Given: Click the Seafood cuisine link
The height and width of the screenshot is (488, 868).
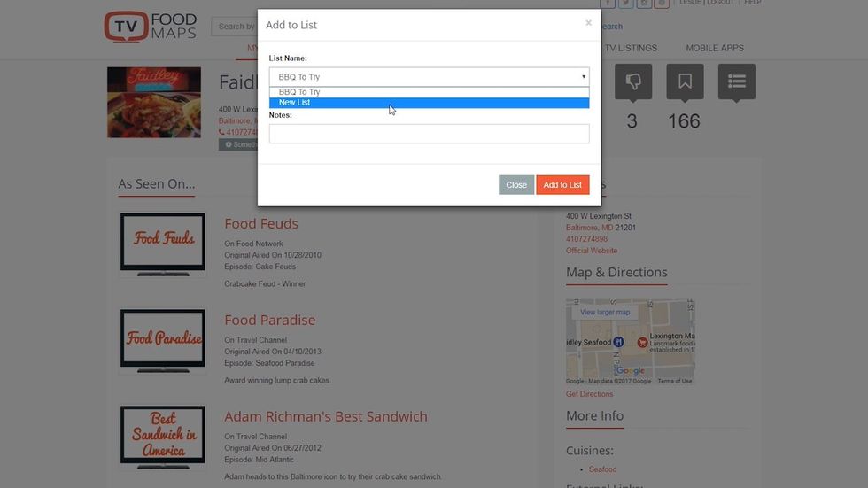Looking at the screenshot, I should click(602, 469).
